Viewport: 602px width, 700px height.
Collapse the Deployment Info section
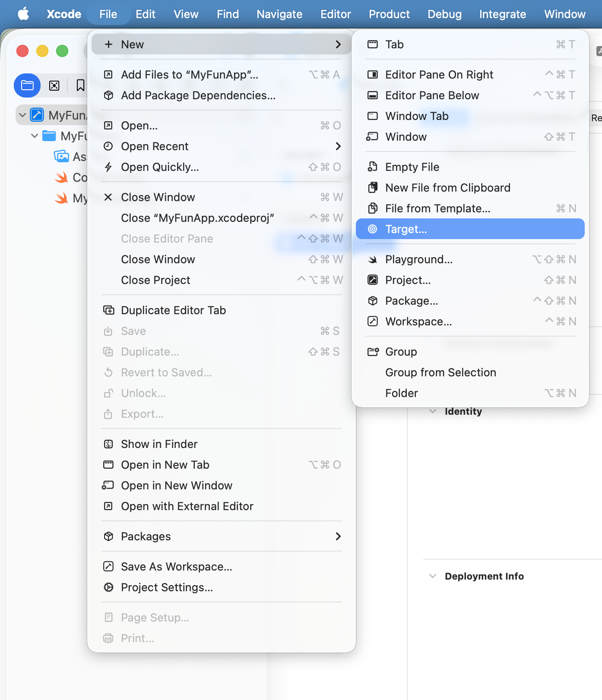(x=433, y=576)
